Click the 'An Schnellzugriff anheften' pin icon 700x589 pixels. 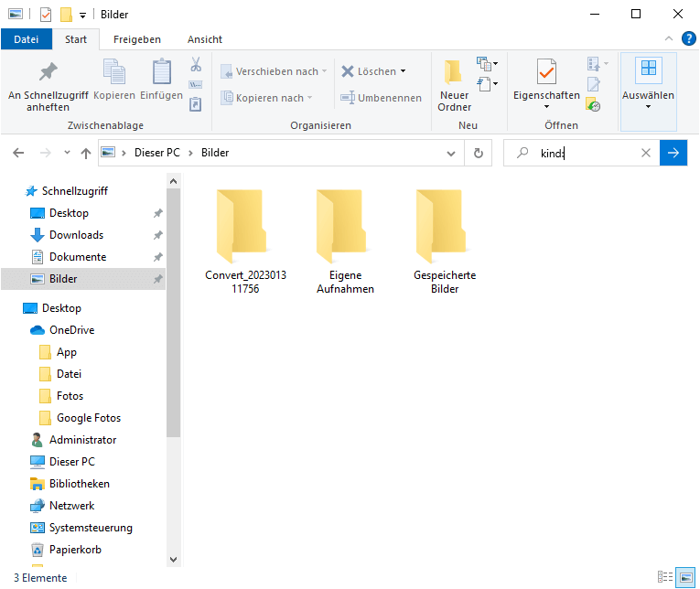click(x=48, y=72)
